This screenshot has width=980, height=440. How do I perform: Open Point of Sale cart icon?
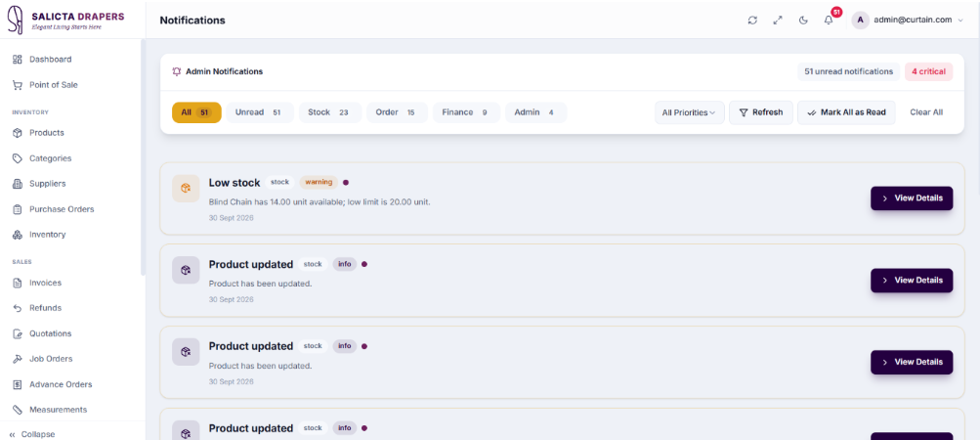coord(18,84)
